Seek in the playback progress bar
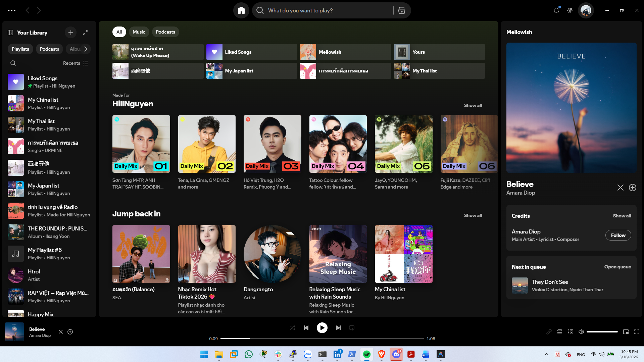The height and width of the screenshot is (362, 644). pyautogui.click(x=322, y=339)
